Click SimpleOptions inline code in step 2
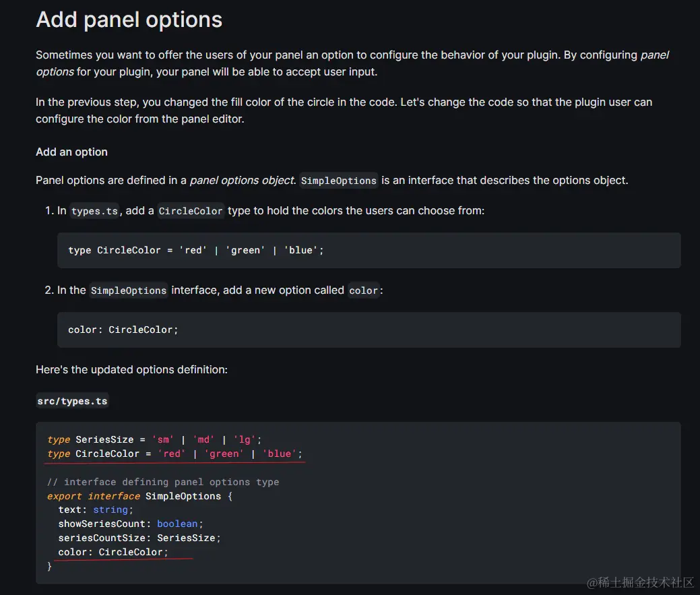Viewport: 700px width, 595px height. [x=129, y=290]
